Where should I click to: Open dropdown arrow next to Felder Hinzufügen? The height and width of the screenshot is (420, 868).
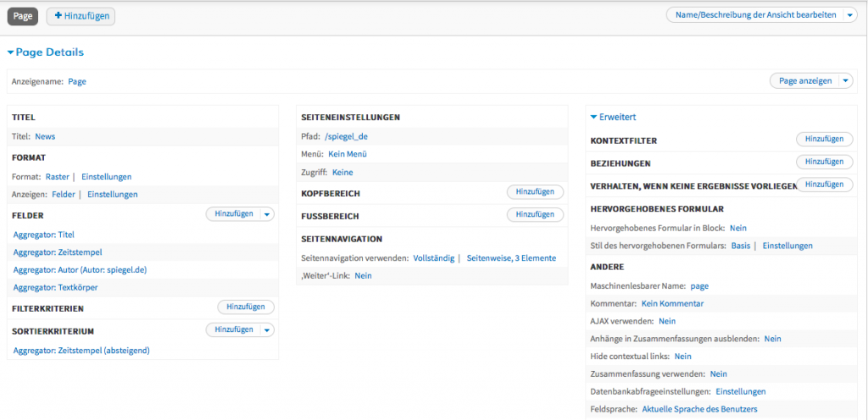[267, 215]
